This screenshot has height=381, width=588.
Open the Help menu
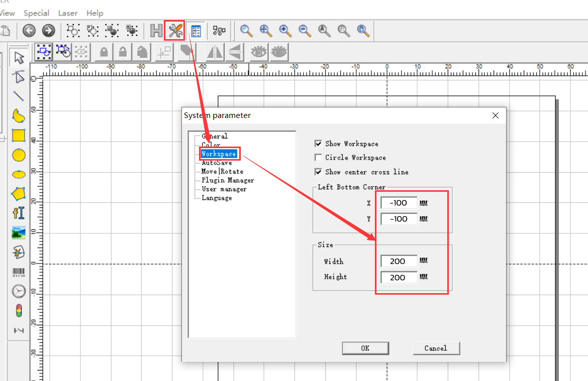click(x=94, y=13)
